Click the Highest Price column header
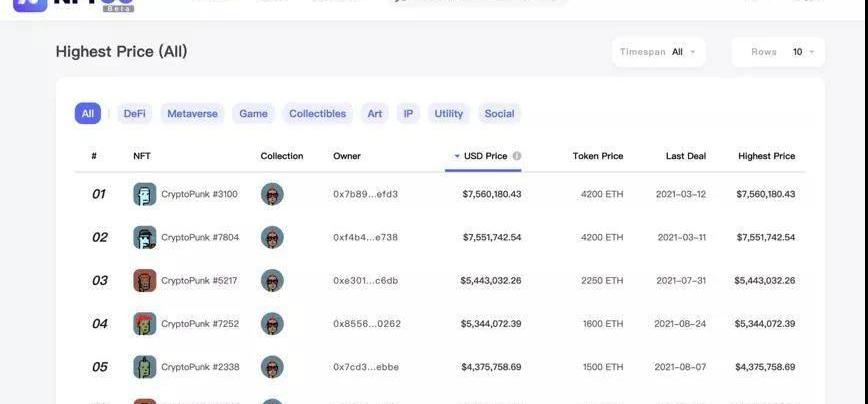The height and width of the screenshot is (404, 868). (766, 156)
